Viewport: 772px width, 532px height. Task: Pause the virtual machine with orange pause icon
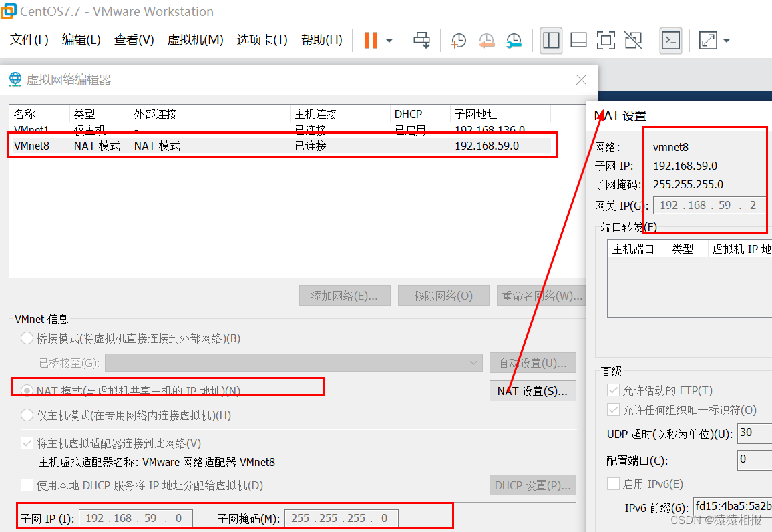(371, 40)
